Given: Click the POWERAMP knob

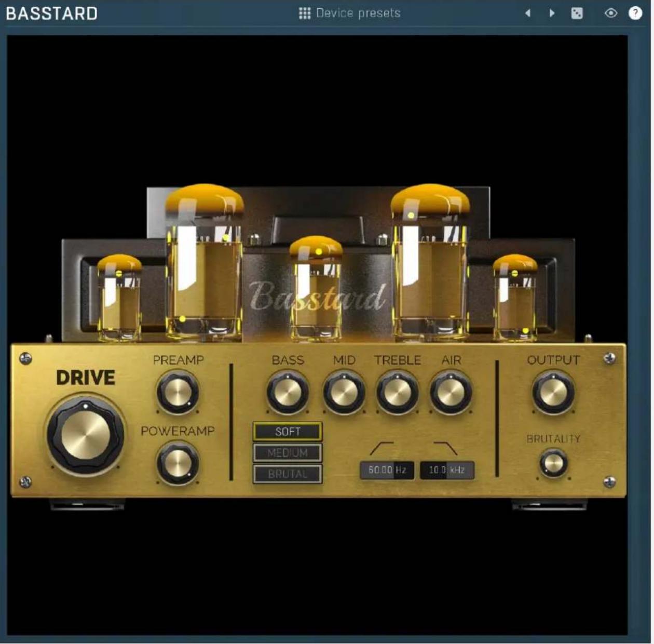Looking at the screenshot, I should point(178,463).
